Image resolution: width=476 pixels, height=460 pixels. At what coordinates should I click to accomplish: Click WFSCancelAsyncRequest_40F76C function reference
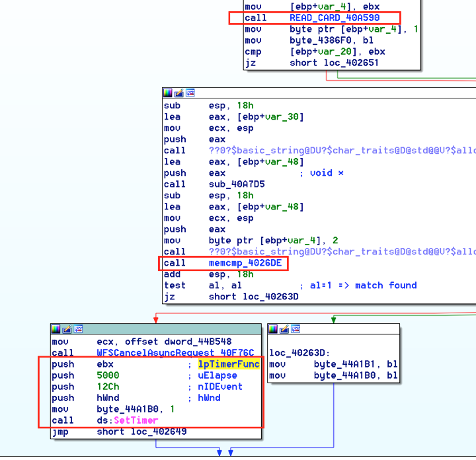pos(175,354)
